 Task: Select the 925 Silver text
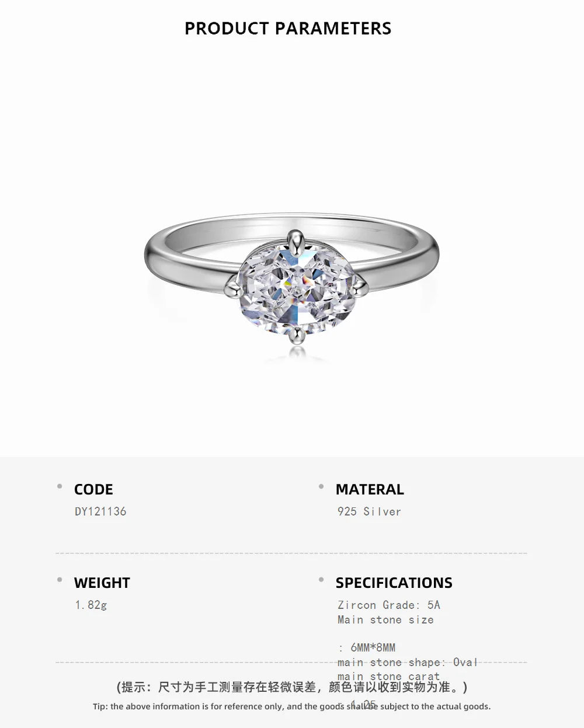point(369,511)
